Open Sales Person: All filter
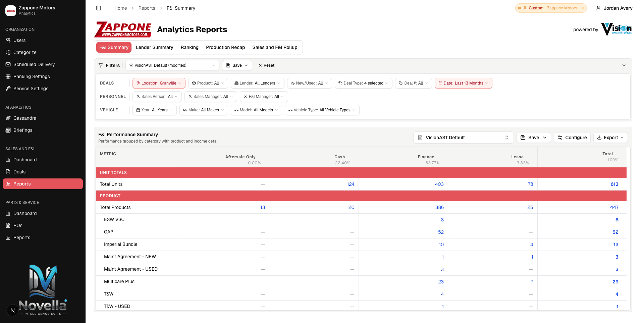644x323 pixels. click(157, 97)
